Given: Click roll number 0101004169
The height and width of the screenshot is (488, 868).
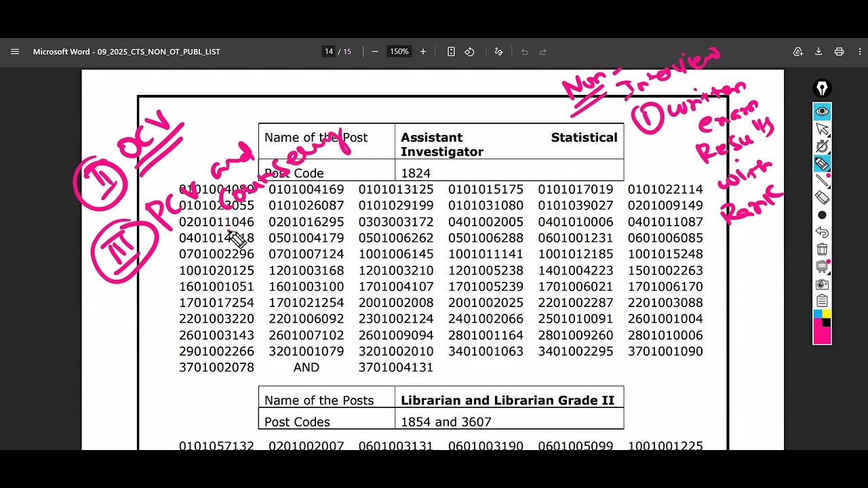Looking at the screenshot, I should pyautogui.click(x=307, y=189).
